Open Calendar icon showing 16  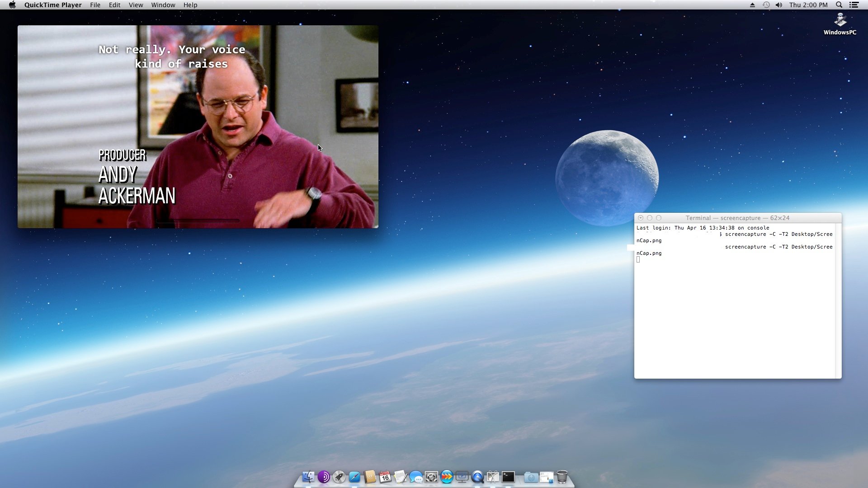pyautogui.click(x=385, y=477)
